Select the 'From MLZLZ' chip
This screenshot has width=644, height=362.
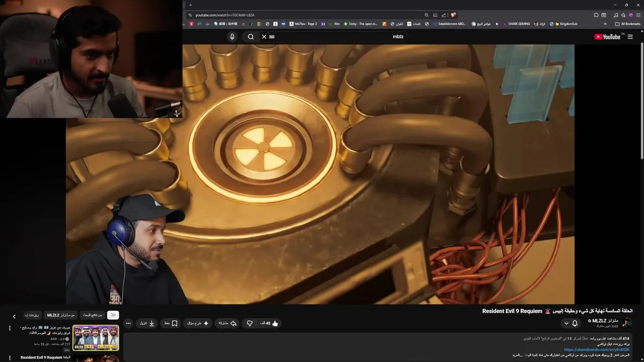coord(61,315)
